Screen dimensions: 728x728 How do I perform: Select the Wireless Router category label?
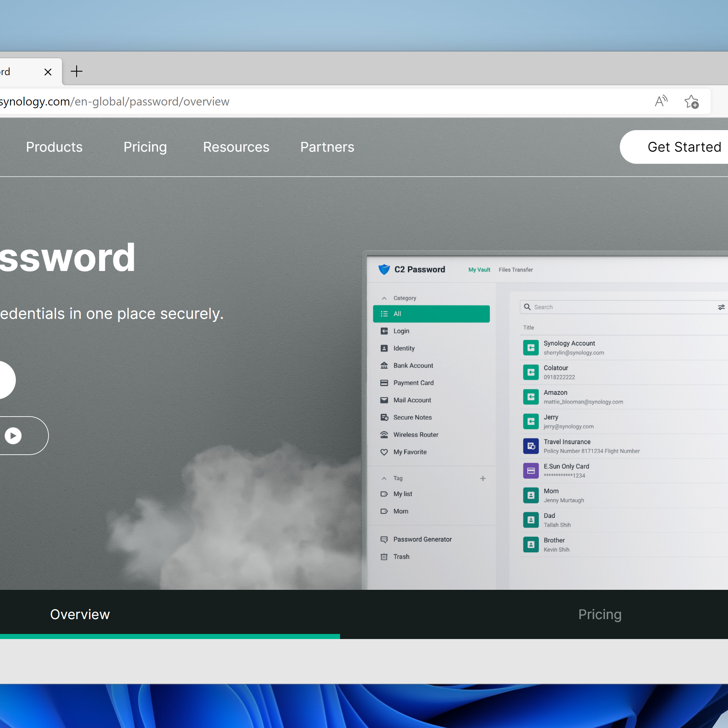(416, 434)
